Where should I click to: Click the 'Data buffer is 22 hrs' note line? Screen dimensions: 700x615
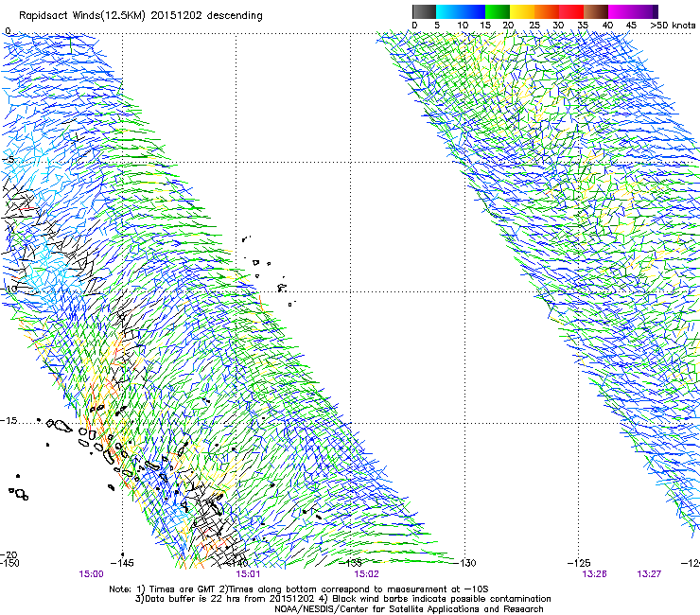pyautogui.click(x=342, y=599)
